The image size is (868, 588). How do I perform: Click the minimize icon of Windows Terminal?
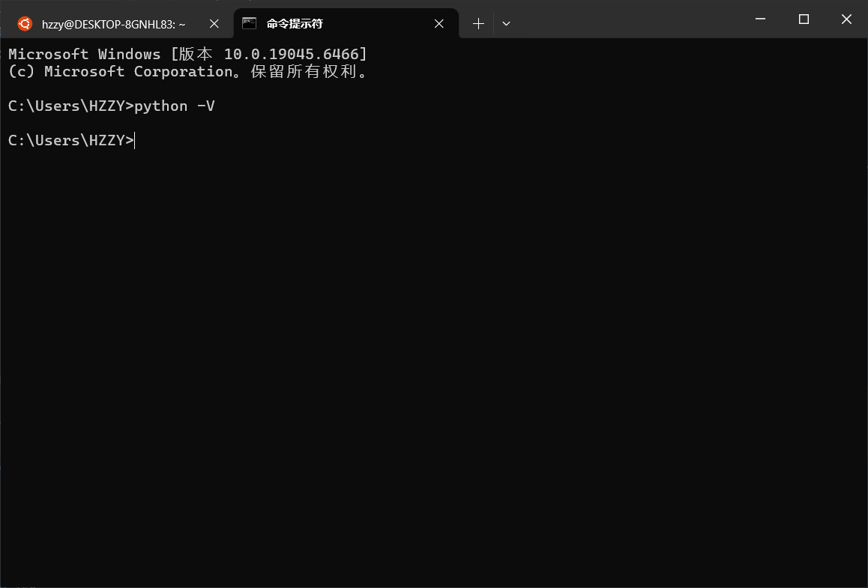pos(759,19)
